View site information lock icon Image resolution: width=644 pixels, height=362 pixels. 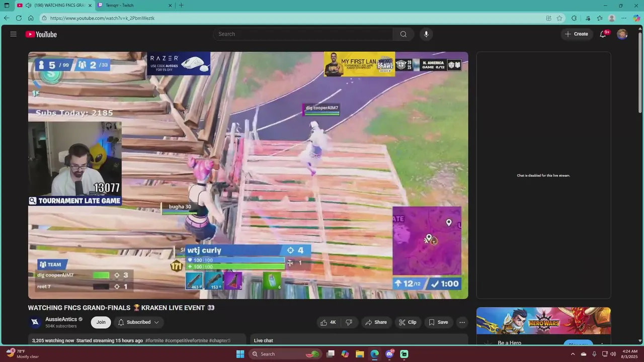click(44, 18)
